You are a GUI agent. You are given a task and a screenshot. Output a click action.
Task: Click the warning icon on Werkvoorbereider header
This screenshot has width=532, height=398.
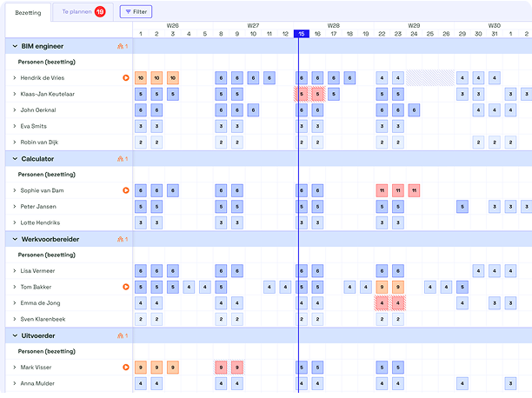(x=120, y=239)
